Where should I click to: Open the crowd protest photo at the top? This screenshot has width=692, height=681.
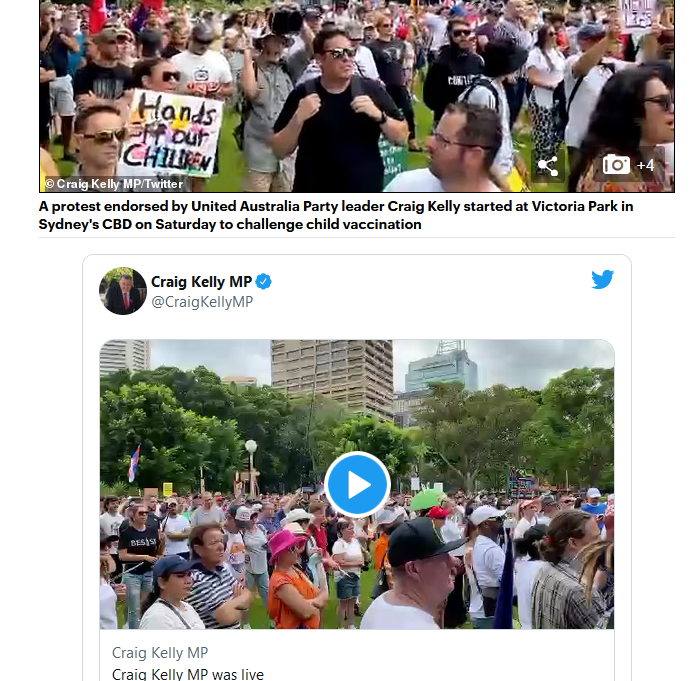(357, 96)
